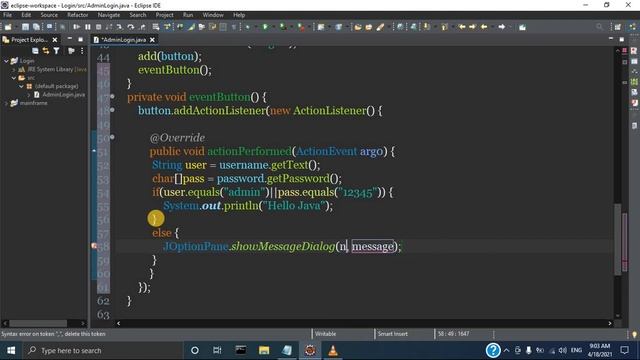The image size is (640, 360).
Task: Open the Refactor menu
Action: (x=78, y=15)
